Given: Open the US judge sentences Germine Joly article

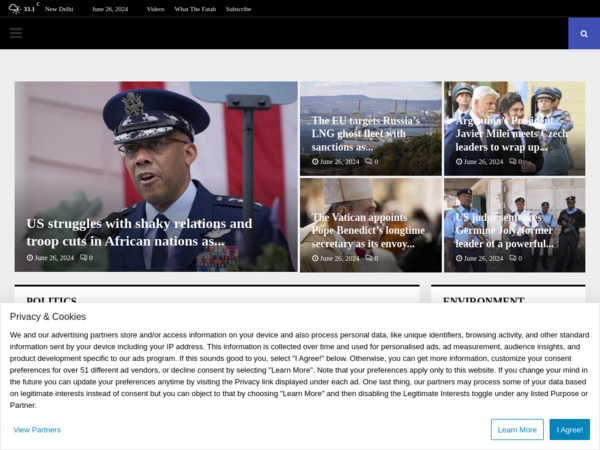Looking at the screenshot, I should [504, 230].
